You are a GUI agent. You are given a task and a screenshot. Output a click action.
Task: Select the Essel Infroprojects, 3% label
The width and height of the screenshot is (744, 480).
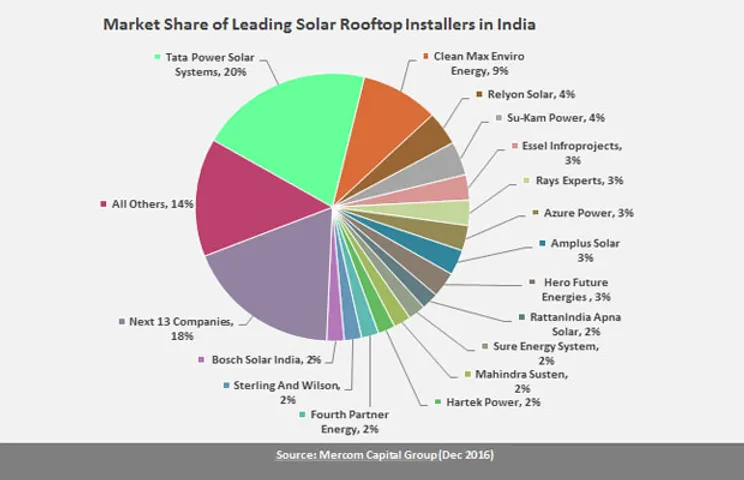tap(572, 153)
